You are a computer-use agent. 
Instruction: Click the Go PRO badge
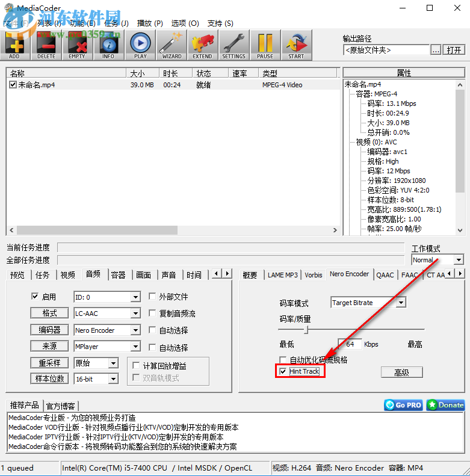(x=403, y=405)
